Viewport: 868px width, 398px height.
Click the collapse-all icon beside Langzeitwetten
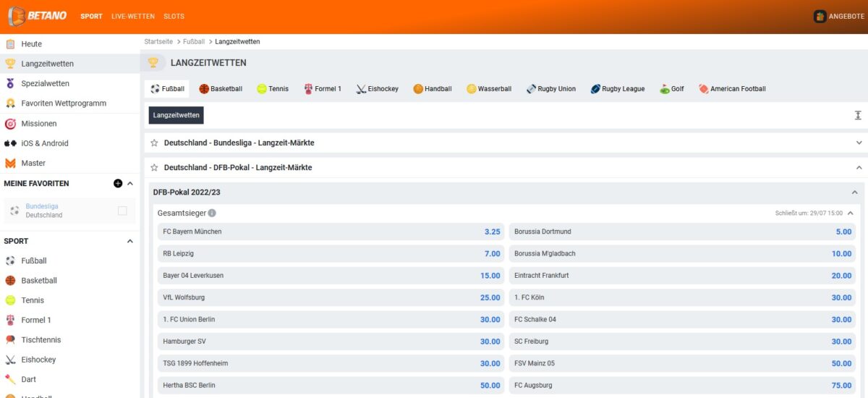tap(858, 115)
